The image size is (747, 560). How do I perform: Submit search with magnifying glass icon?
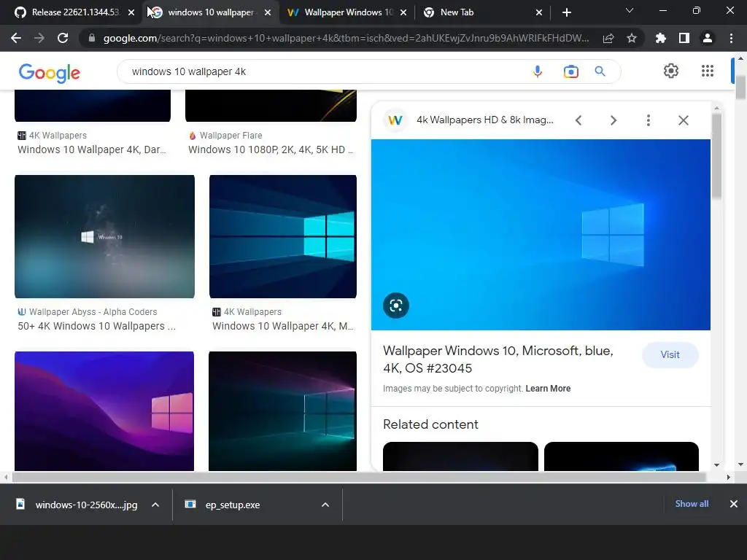(600, 71)
